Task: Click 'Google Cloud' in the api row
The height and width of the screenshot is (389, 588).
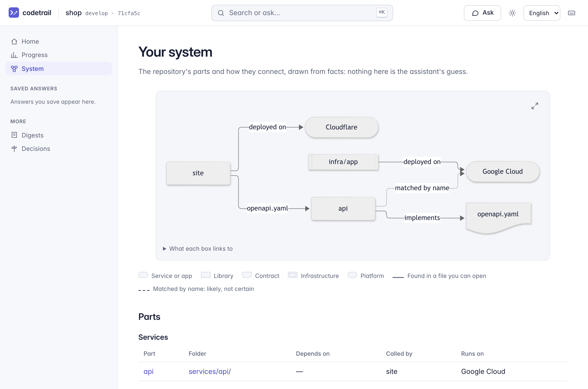Action: (x=483, y=371)
